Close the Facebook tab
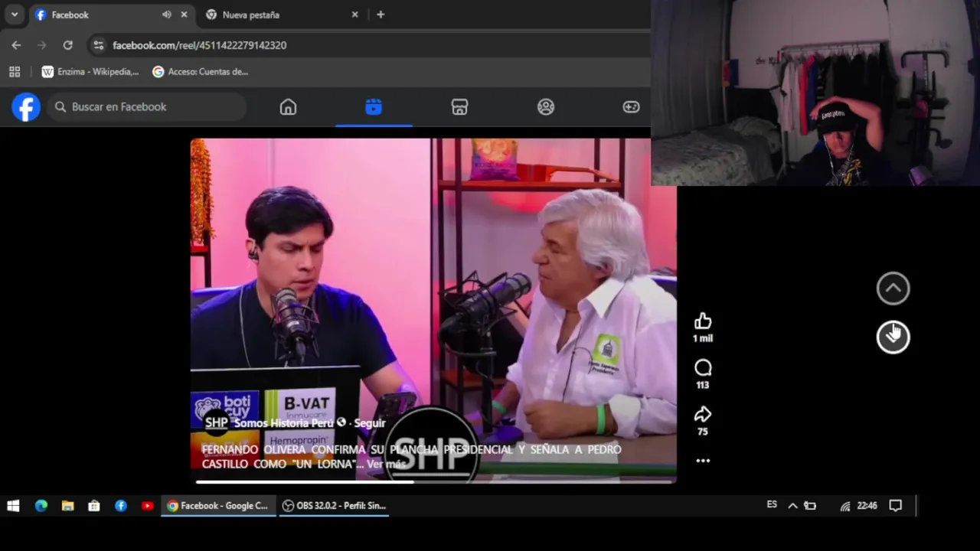Screen dimensions: 980x551 pyautogui.click(x=184, y=15)
